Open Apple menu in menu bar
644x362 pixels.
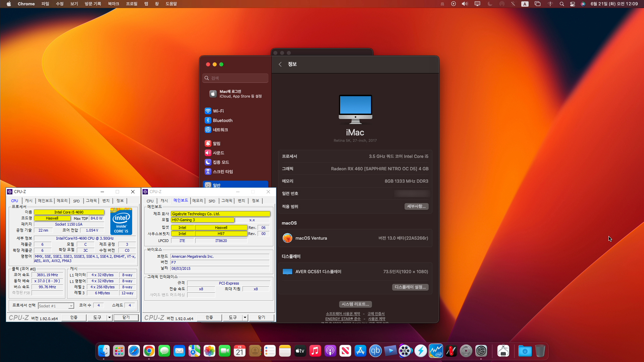click(9, 4)
